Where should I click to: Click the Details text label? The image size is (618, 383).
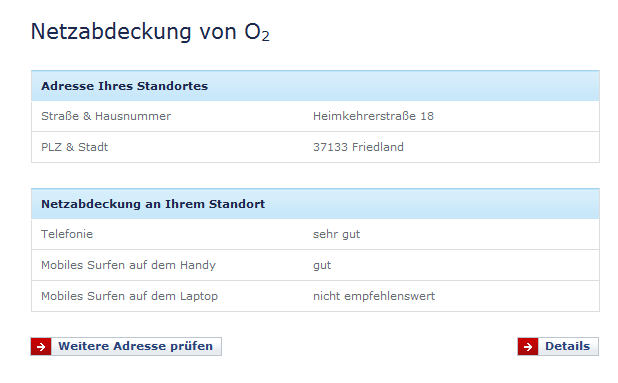click(568, 346)
